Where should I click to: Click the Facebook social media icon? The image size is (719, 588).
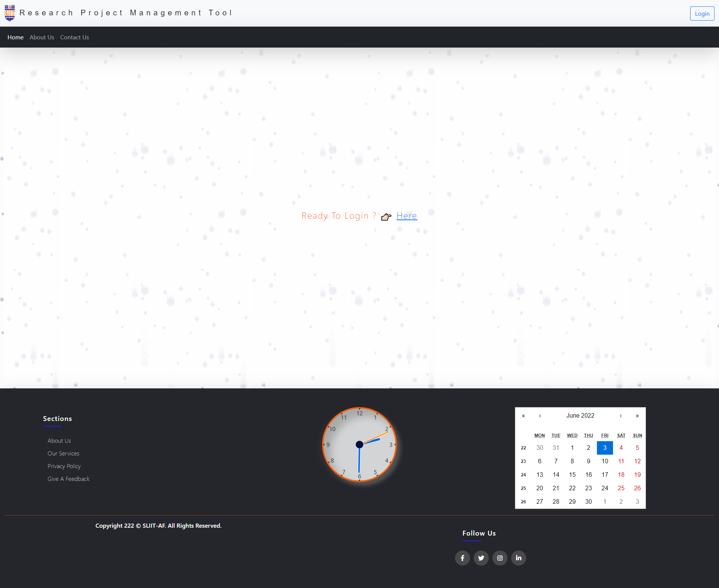(463, 558)
